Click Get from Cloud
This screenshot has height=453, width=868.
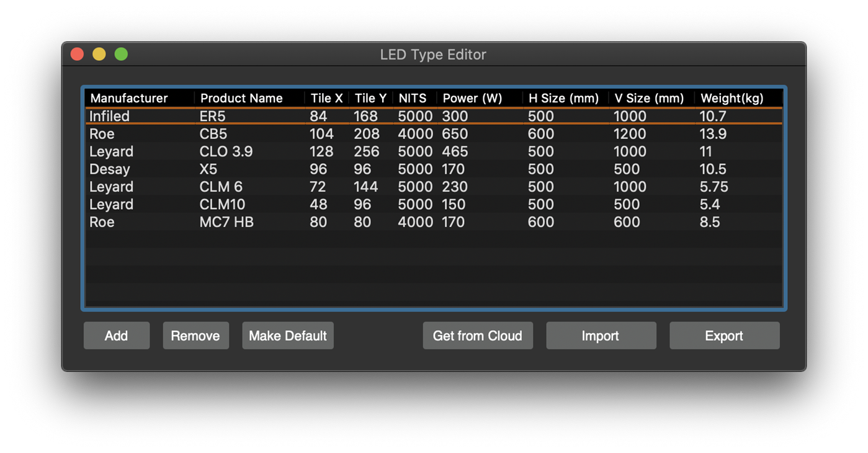coord(477,335)
